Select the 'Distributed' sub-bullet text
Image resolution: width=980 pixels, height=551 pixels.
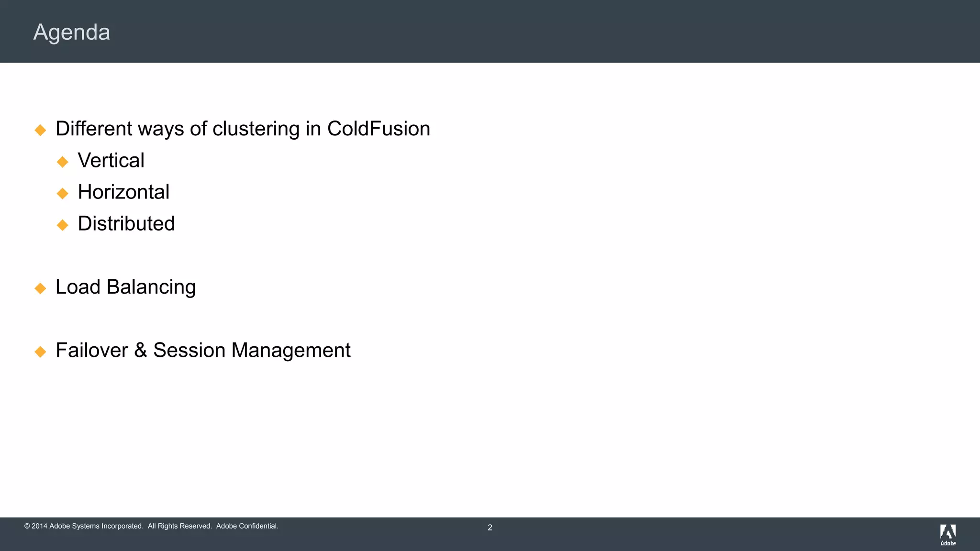tap(126, 223)
